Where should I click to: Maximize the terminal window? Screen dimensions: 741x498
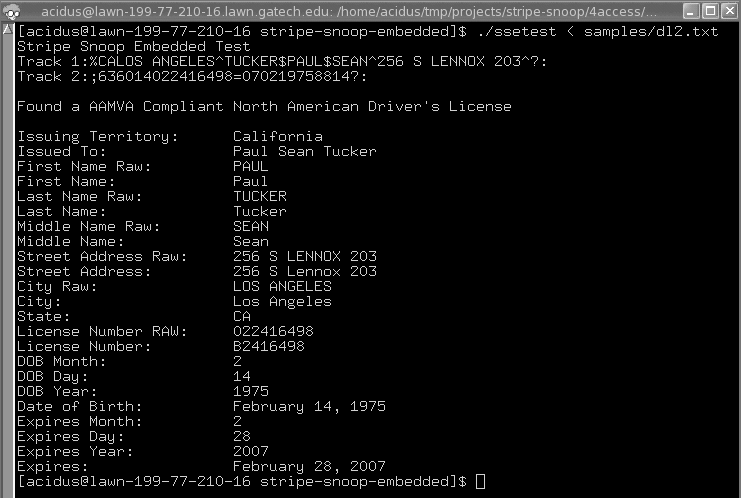(707, 11)
